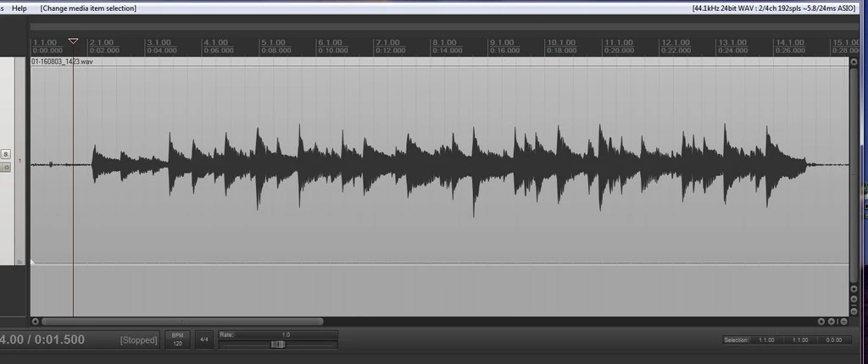The height and width of the screenshot is (364, 868).
Task: Select the 01-160803_1423.wav item label
Action: pyautogui.click(x=62, y=62)
